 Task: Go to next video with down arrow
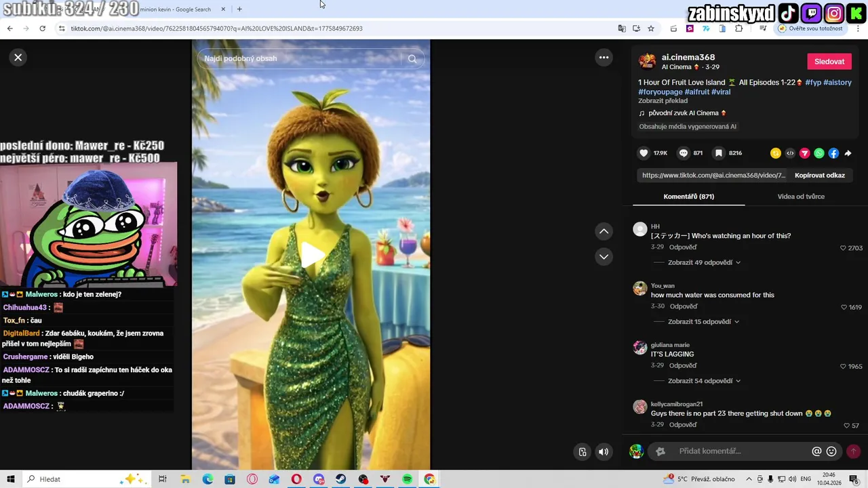click(x=604, y=257)
